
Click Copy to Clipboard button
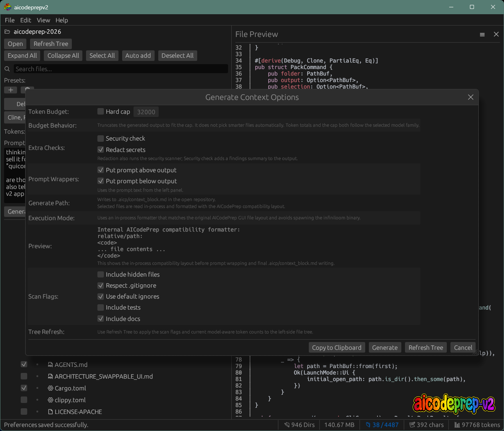click(x=336, y=348)
